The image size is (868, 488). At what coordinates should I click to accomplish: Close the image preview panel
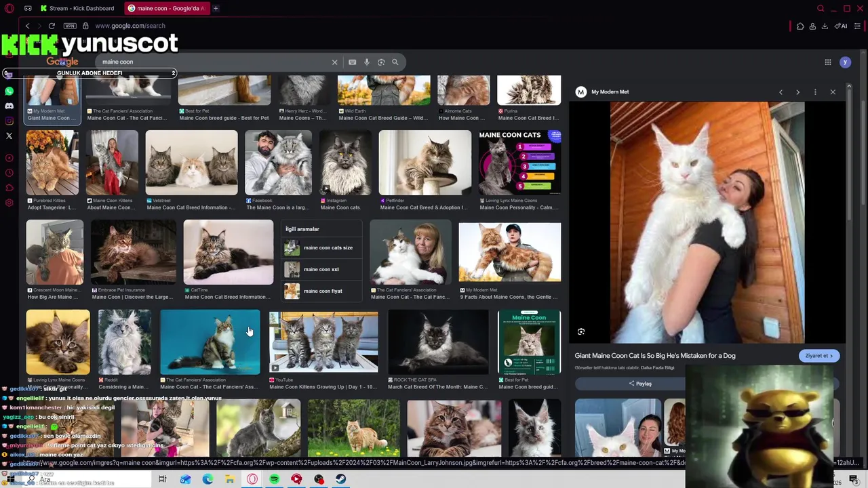[x=833, y=91]
